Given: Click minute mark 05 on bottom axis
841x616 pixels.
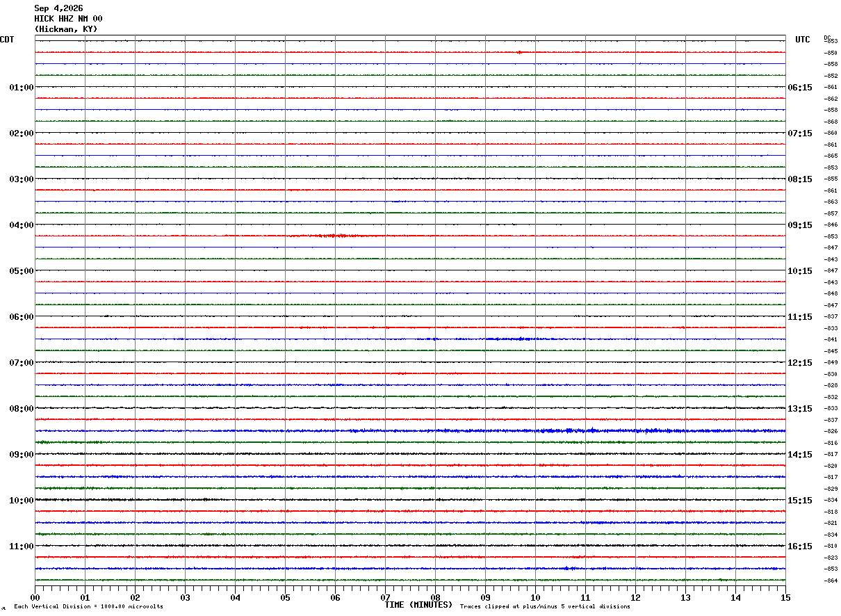Looking at the screenshot, I should [285, 597].
